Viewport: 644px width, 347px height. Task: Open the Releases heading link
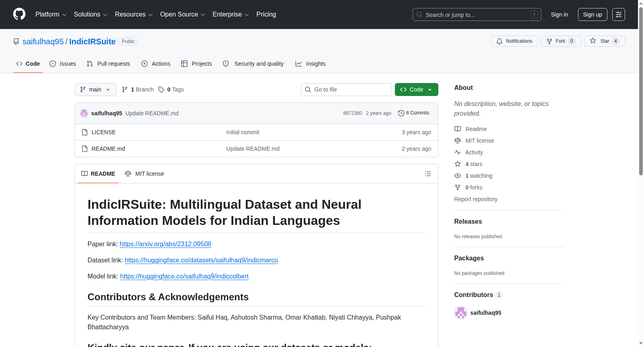pyautogui.click(x=468, y=222)
